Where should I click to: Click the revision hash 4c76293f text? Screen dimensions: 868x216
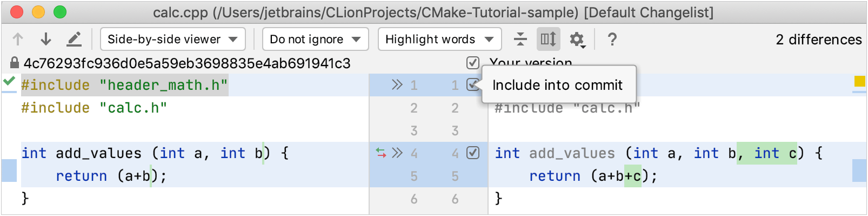(x=187, y=63)
